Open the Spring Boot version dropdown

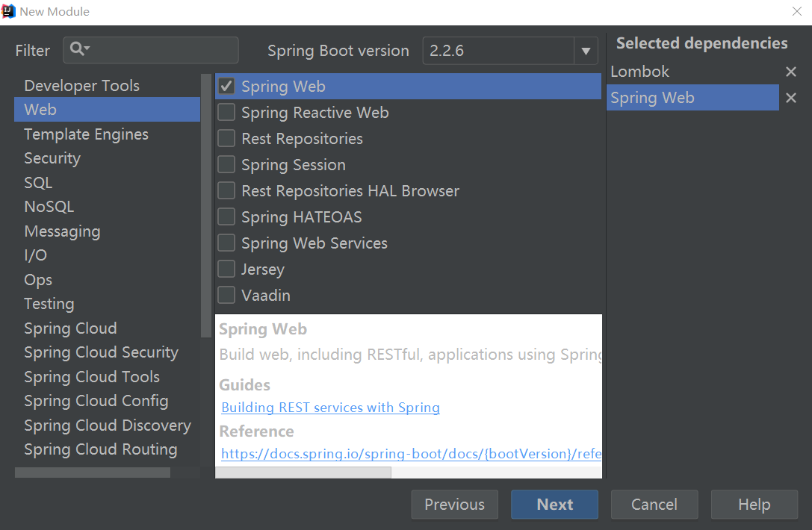[586, 51]
